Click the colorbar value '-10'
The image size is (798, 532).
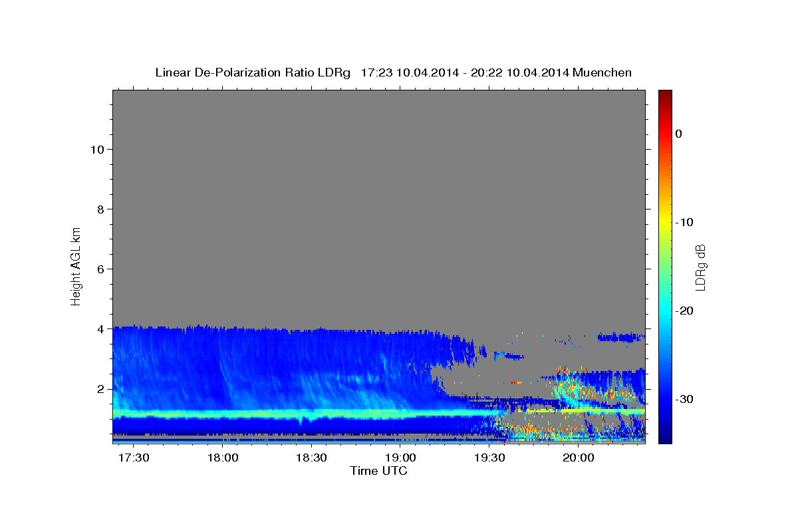(685, 222)
